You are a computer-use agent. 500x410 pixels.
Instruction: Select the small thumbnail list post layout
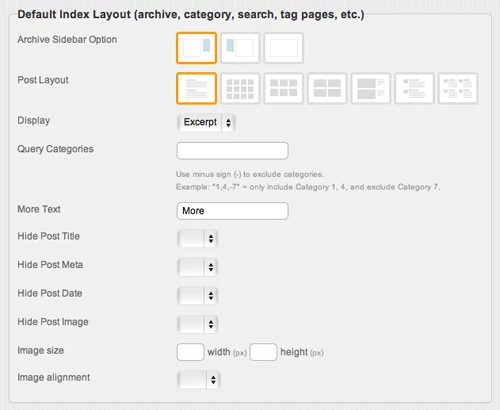click(414, 88)
